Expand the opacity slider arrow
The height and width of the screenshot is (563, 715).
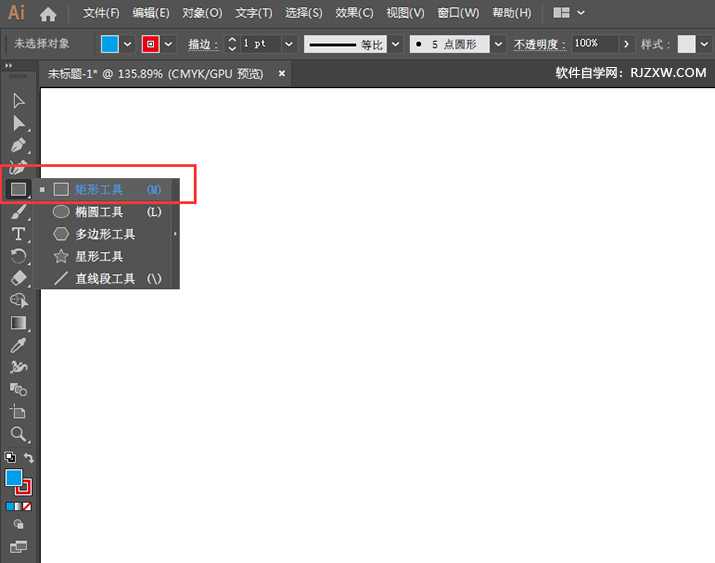(x=626, y=44)
